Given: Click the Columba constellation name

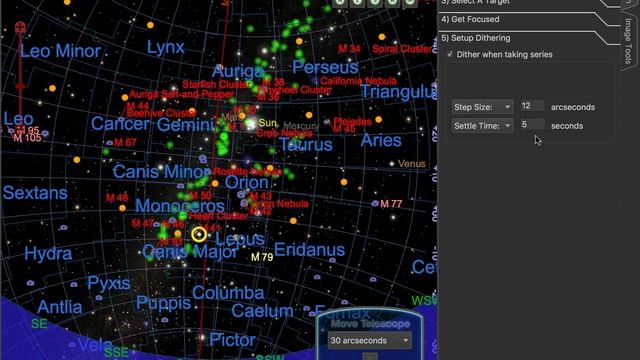Looking at the screenshot, I should [228, 293].
